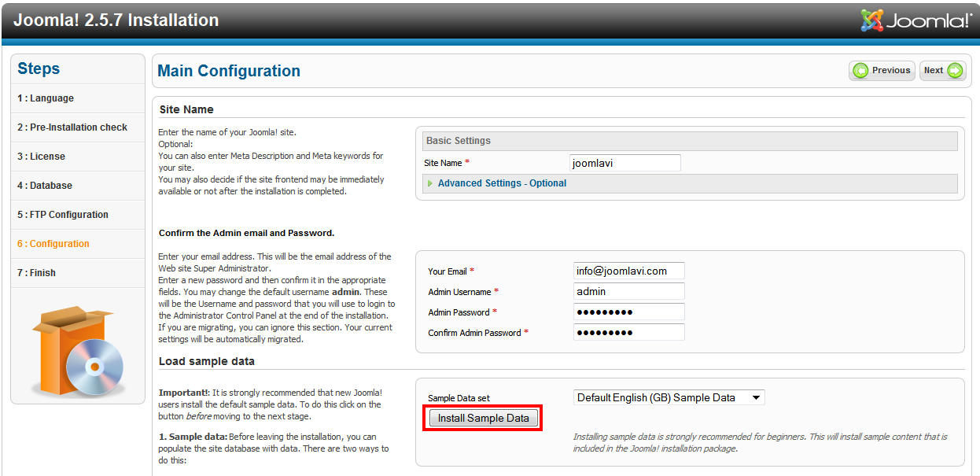The width and height of the screenshot is (980, 476).
Task: Expand the Advanced Settings - Optional section
Action: pos(502,183)
